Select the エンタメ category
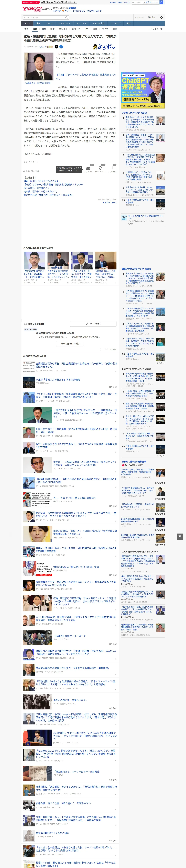Image resolution: width=186 pixels, height=868 pixels. 63,29
